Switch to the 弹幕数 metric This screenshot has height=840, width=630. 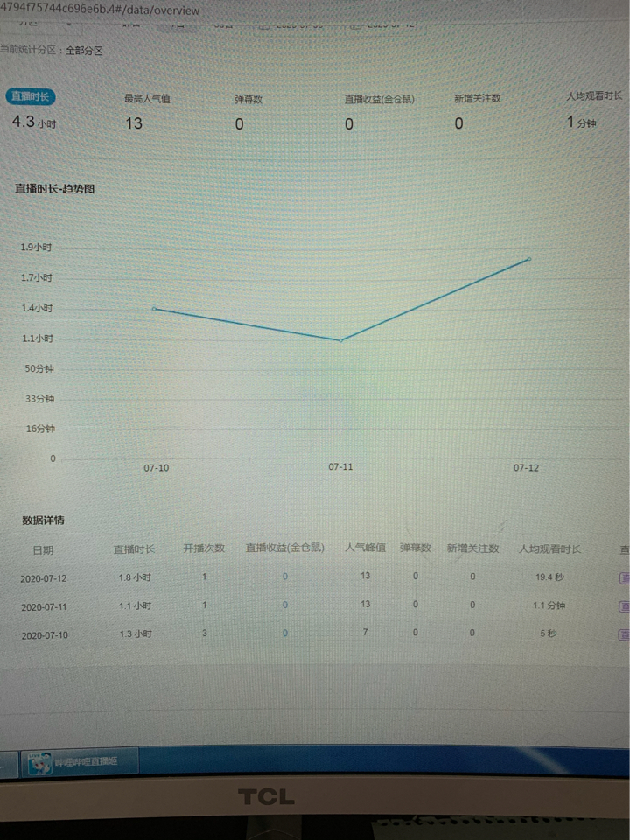click(248, 100)
